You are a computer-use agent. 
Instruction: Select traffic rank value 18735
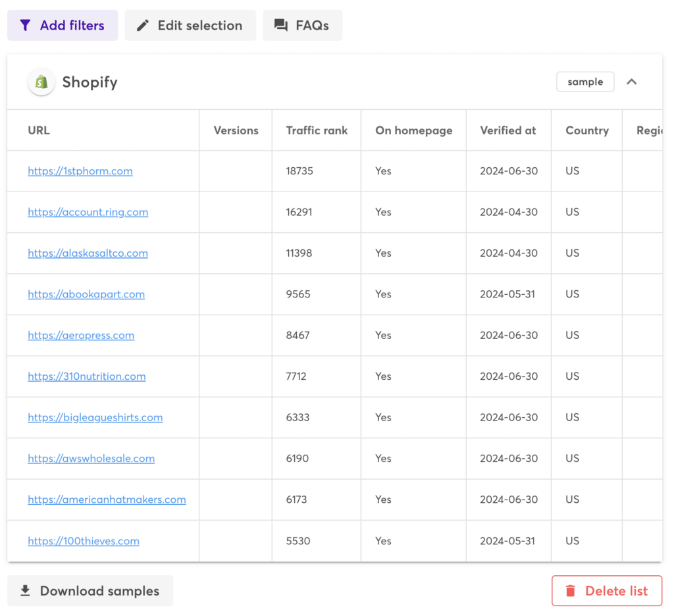tap(299, 171)
